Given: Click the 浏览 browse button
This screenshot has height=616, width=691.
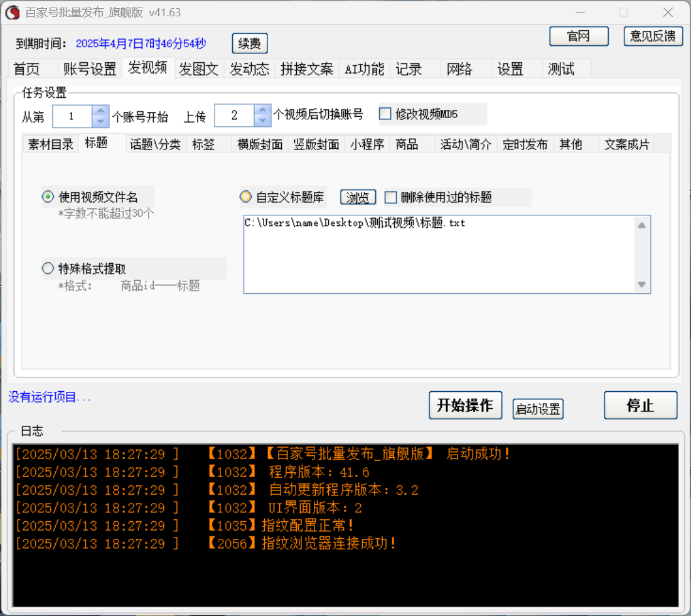Looking at the screenshot, I should point(358,197).
